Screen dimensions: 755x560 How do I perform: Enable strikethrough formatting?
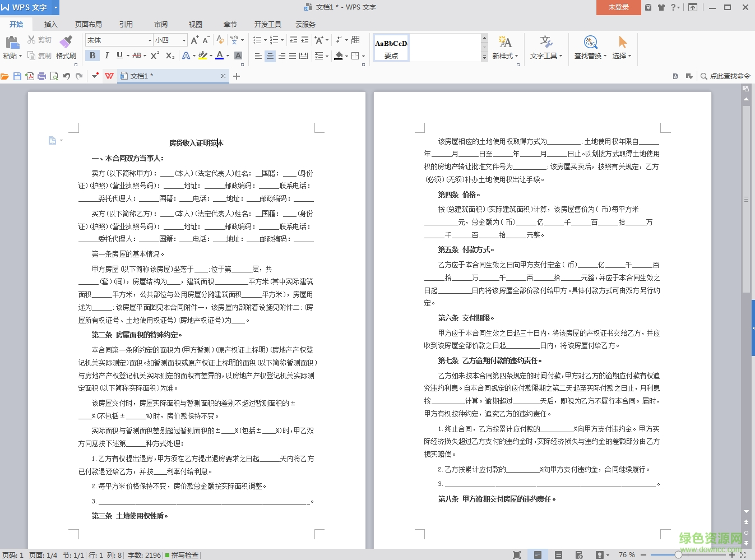point(138,55)
